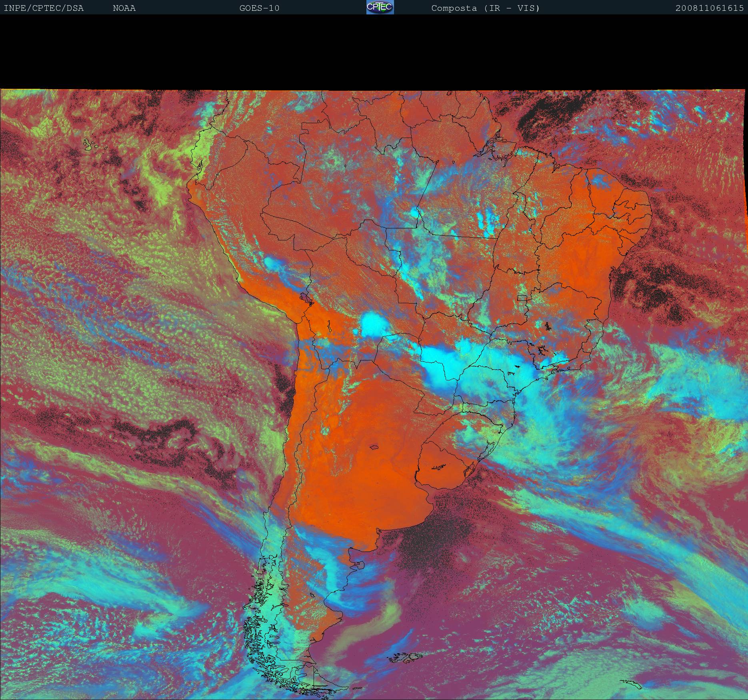Screen dimensions: 748x700
Task: Select the Composta (IR - VIS) title
Action: coord(485,8)
